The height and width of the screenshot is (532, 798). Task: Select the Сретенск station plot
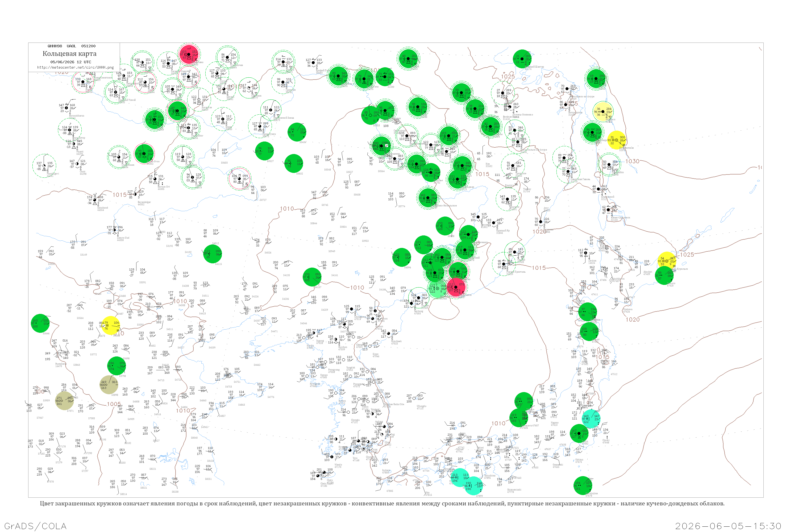pyautogui.click(x=249, y=88)
